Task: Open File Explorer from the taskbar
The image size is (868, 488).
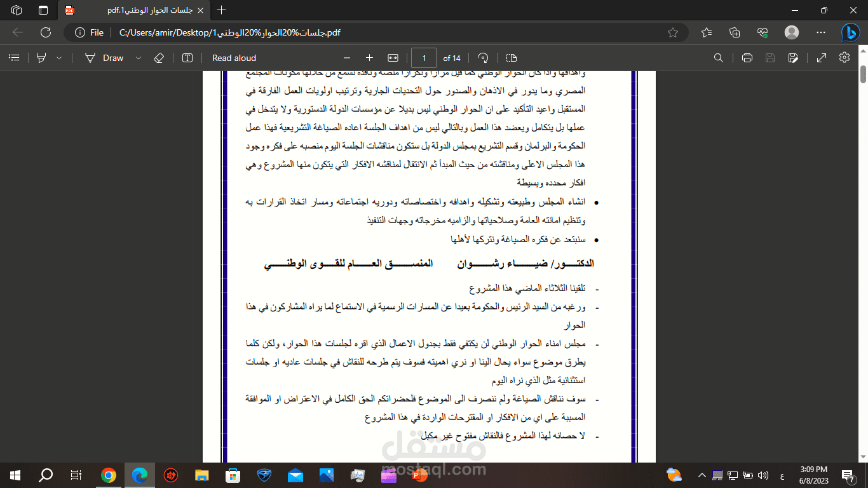Action: click(x=202, y=475)
